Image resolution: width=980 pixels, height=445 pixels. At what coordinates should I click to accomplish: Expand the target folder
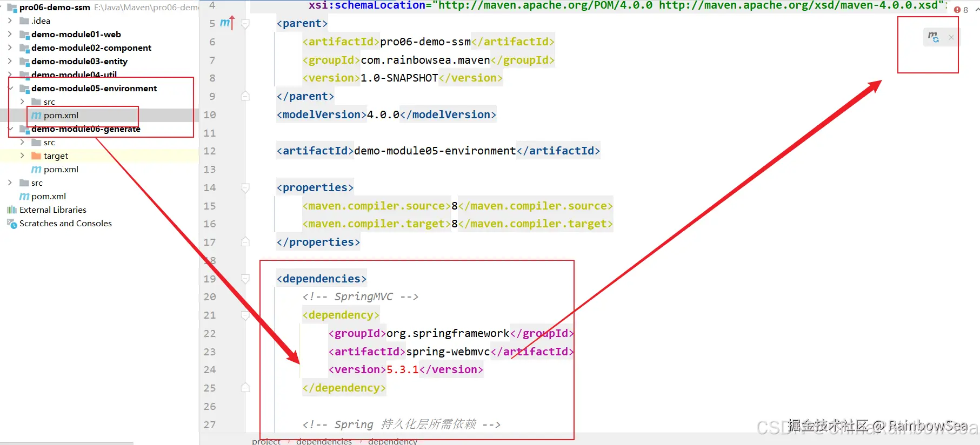pos(22,156)
